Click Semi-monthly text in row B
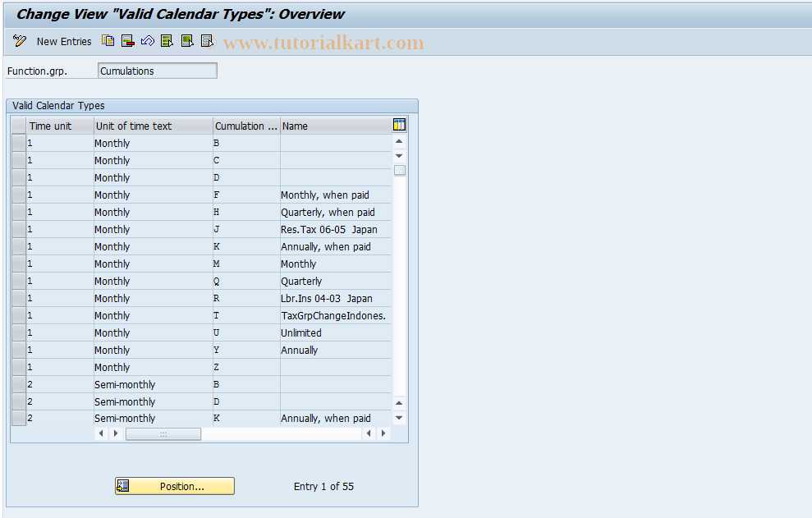 pos(125,384)
